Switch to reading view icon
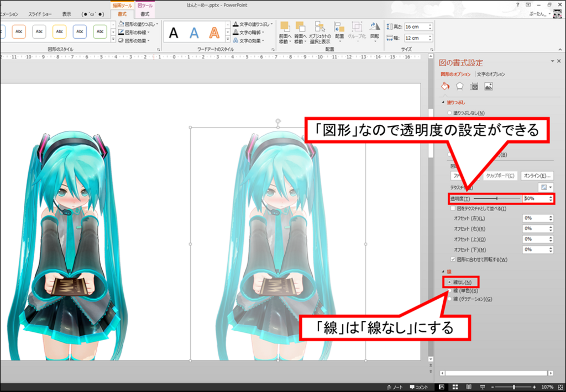Viewport: 566px width, 392px height. [x=469, y=387]
